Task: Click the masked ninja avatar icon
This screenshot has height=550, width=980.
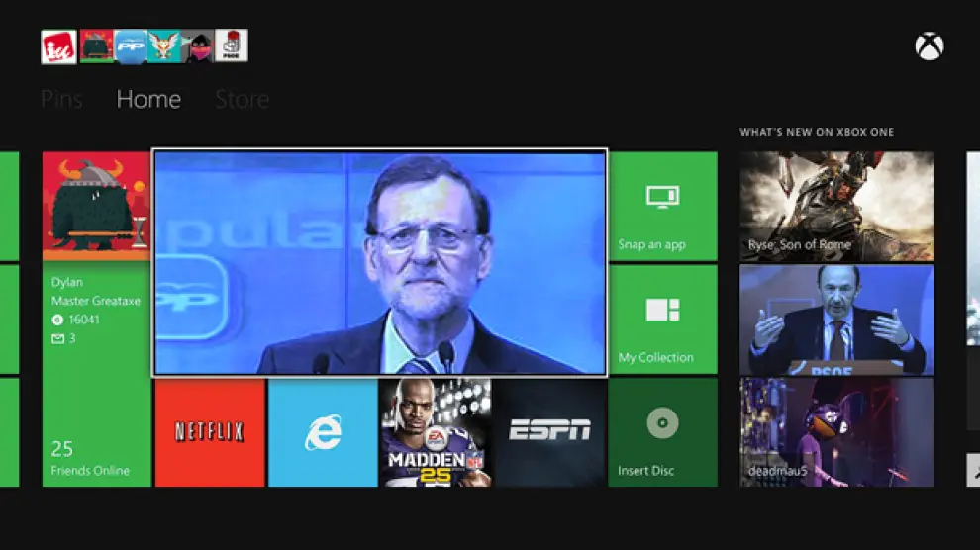Action: point(198,46)
